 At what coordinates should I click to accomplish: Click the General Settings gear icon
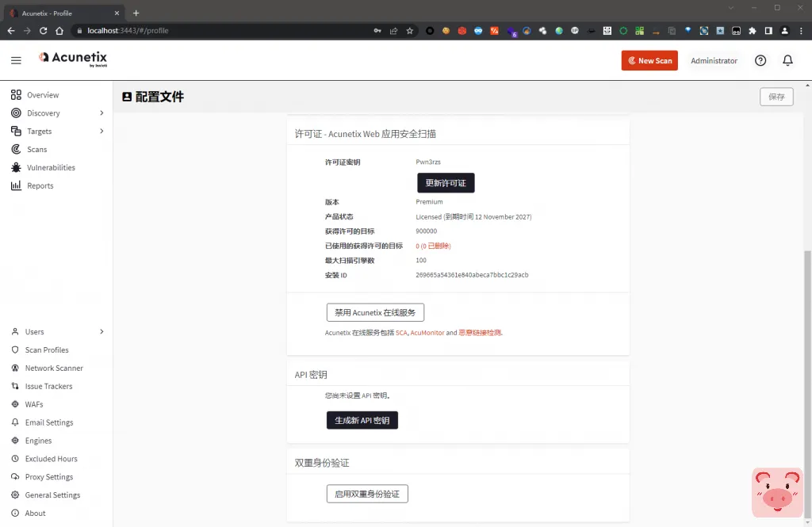15,495
